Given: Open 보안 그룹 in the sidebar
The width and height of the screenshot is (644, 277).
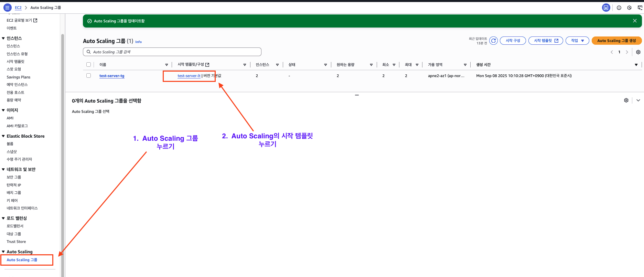Looking at the screenshot, I should tap(14, 177).
